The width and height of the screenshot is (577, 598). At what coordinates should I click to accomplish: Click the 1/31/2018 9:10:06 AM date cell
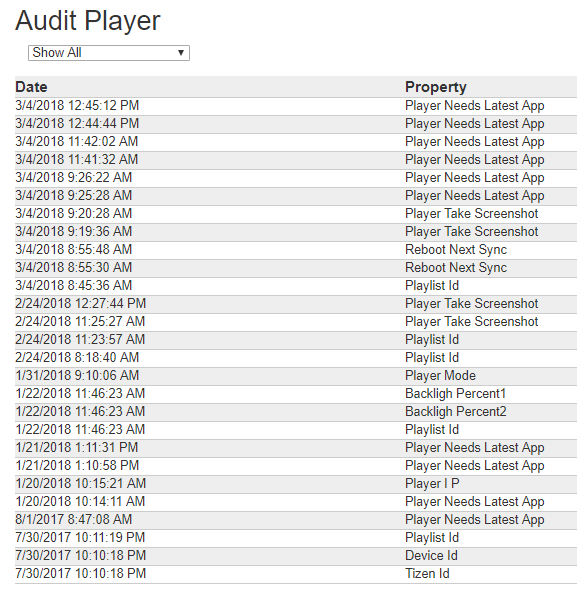pos(77,376)
